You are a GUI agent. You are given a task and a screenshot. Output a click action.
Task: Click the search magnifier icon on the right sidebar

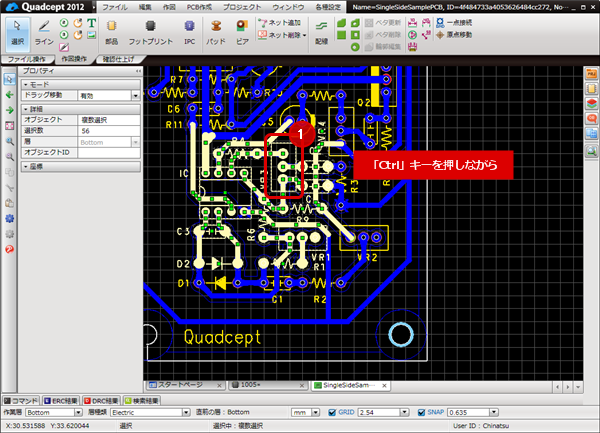coord(591,151)
